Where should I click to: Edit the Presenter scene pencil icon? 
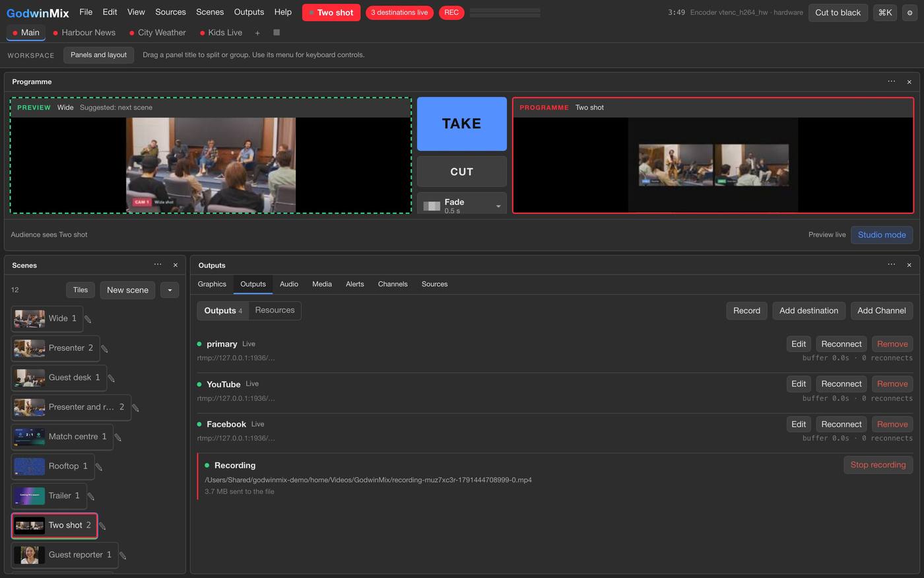pyautogui.click(x=104, y=349)
